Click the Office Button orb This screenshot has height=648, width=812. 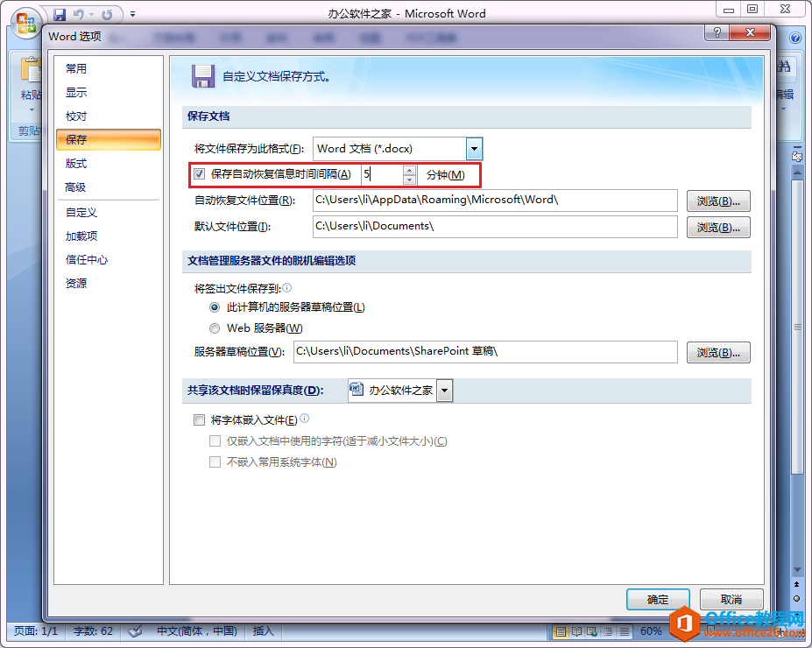point(26,24)
